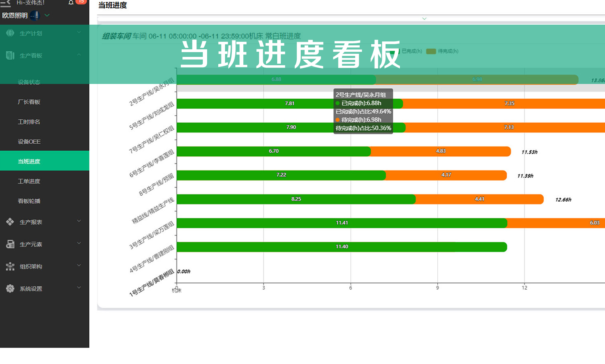Click the 生产看板 board icon
This screenshot has width=605, height=364.
pyautogui.click(x=10, y=55)
